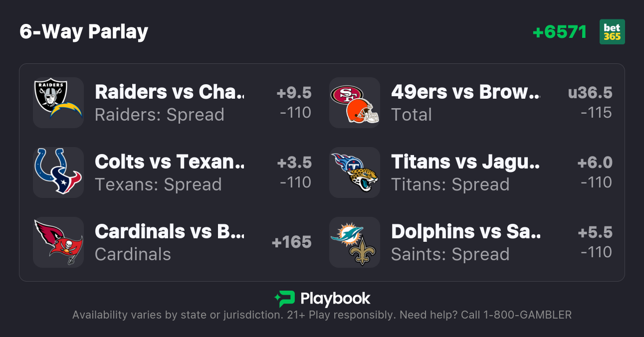The width and height of the screenshot is (644, 337).
Task: Open the Raiders vs Chargers matchup title
Action: [170, 92]
